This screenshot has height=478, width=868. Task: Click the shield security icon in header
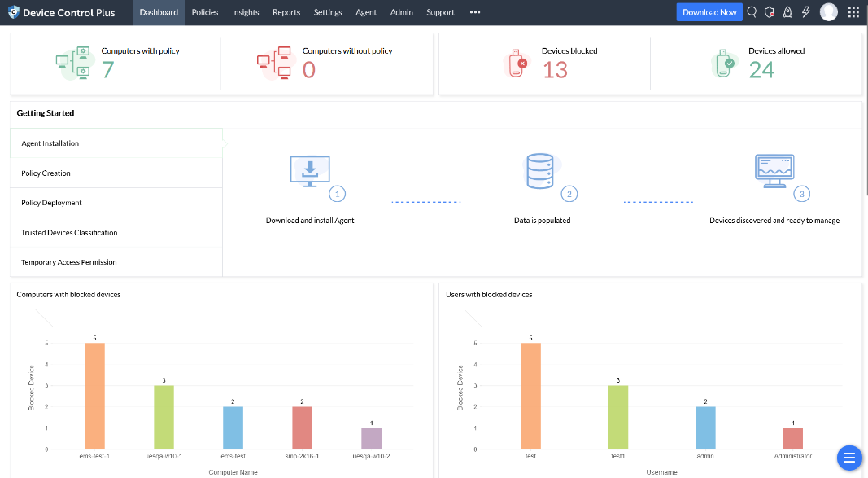pos(770,12)
